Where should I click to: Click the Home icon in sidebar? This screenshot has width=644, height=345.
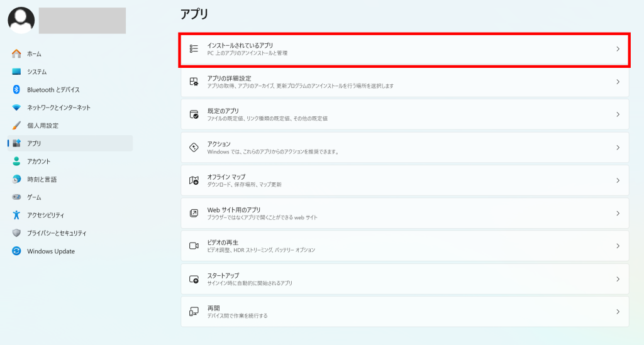(x=16, y=54)
